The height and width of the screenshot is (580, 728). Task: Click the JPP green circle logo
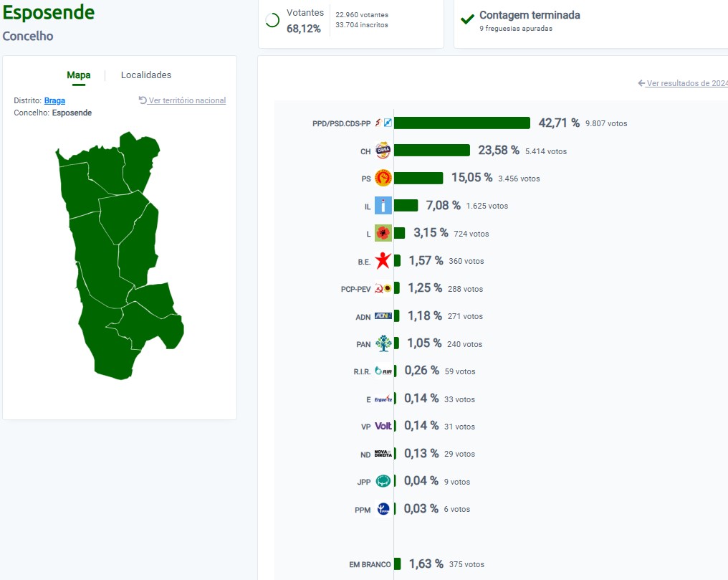point(383,481)
